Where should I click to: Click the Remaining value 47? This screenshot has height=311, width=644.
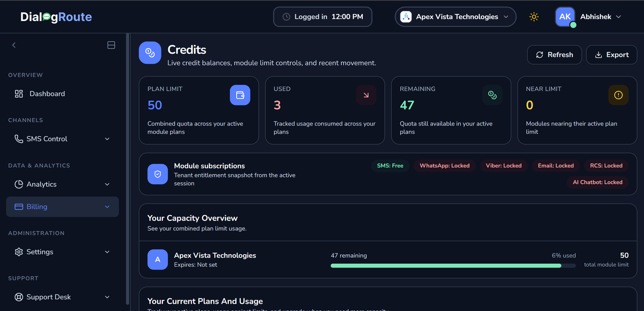(407, 105)
